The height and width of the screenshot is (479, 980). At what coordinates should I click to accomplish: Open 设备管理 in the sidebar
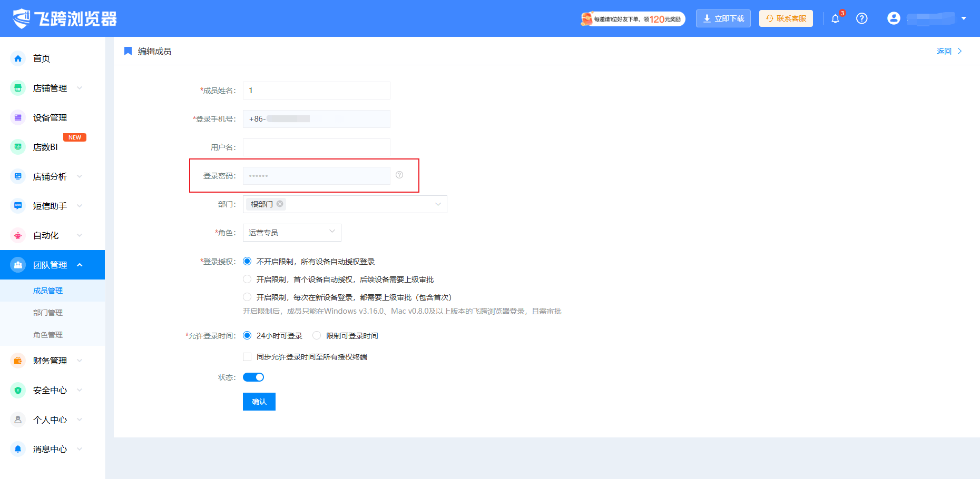tap(50, 117)
